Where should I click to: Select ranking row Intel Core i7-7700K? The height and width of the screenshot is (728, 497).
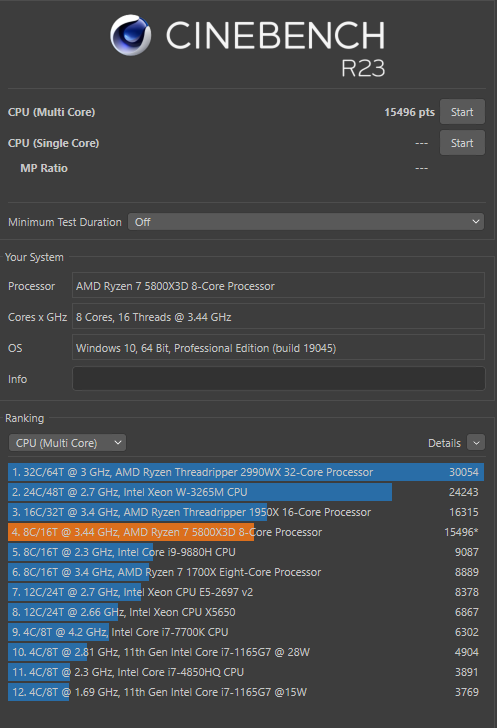[x=246, y=632]
